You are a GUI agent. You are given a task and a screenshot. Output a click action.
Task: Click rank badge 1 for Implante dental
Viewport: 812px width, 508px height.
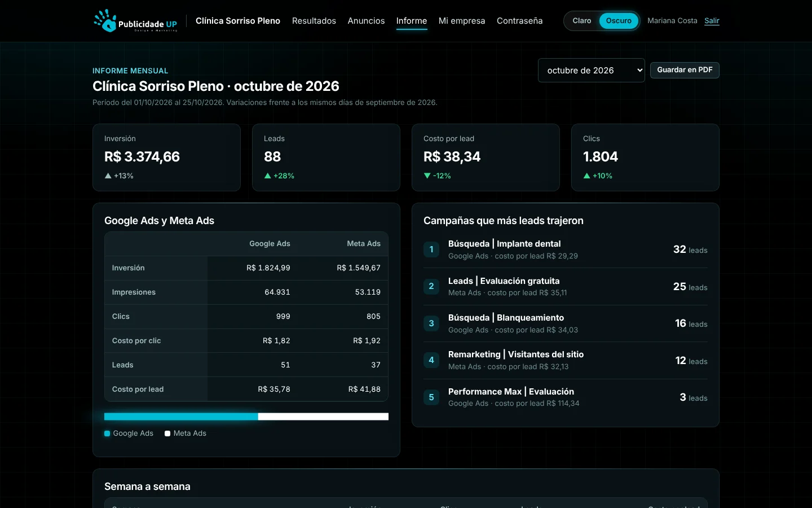coord(431,249)
